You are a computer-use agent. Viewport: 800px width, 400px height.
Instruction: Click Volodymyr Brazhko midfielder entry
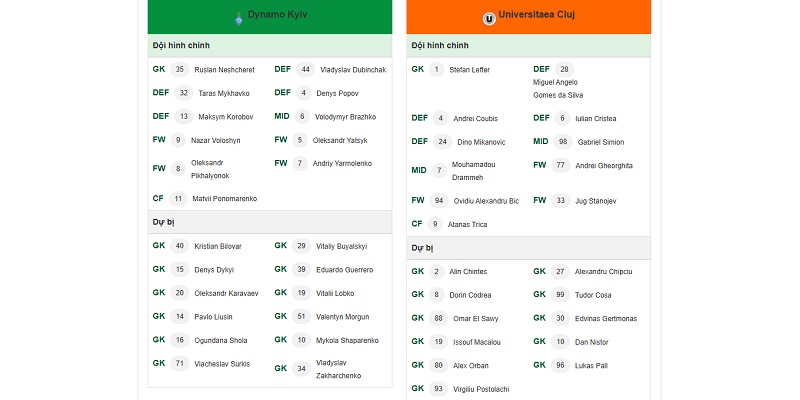(x=345, y=117)
